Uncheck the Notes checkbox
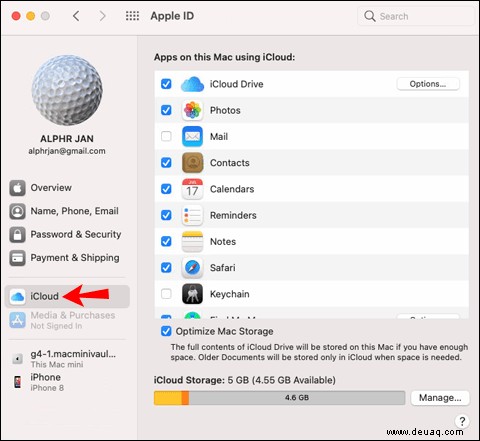The image size is (480, 441). [166, 241]
